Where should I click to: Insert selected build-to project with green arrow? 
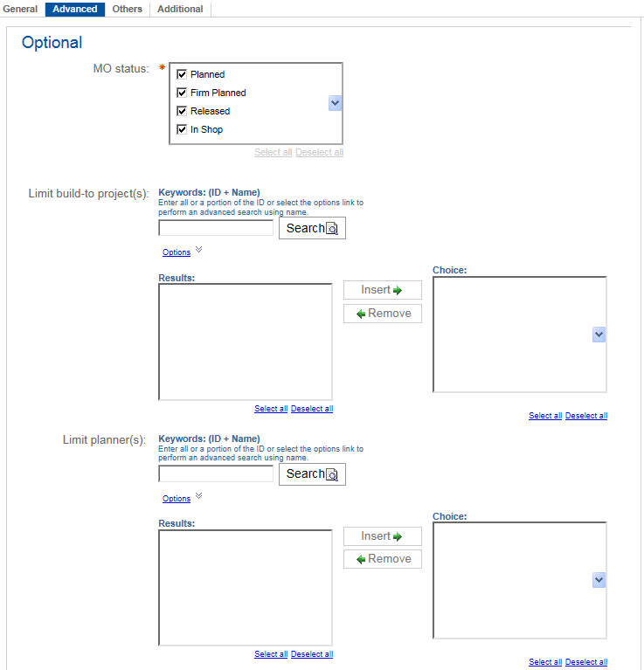pyautogui.click(x=382, y=290)
